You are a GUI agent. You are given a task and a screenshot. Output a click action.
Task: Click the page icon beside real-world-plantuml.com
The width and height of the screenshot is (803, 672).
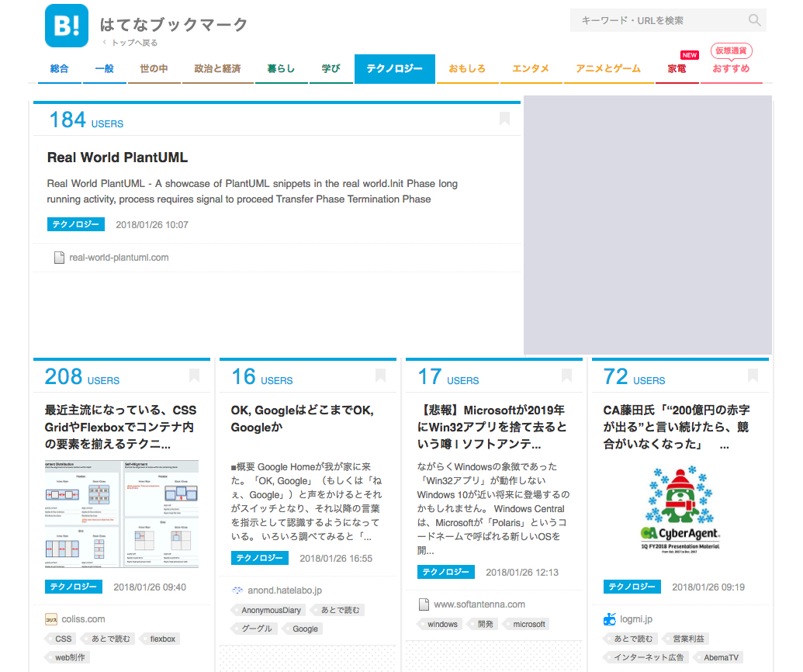[x=60, y=257]
